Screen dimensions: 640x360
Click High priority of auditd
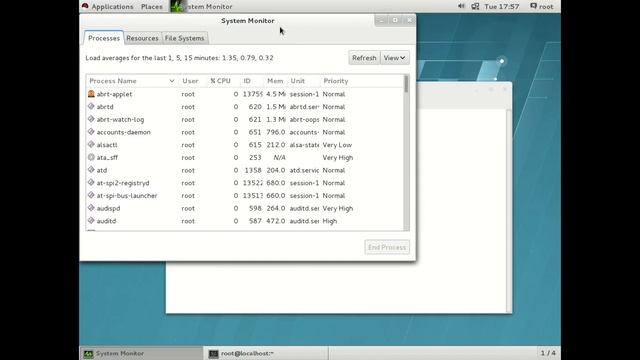point(329,221)
